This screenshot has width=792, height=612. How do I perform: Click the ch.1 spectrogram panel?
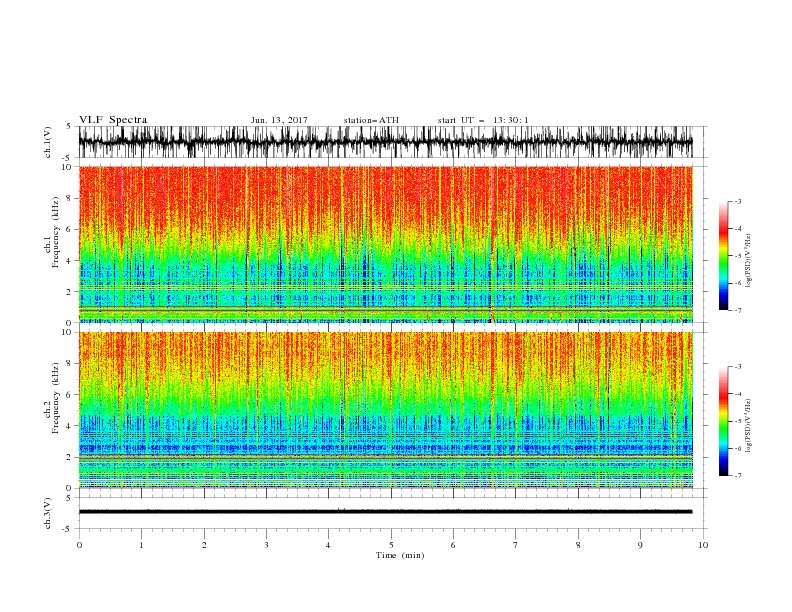click(x=385, y=244)
